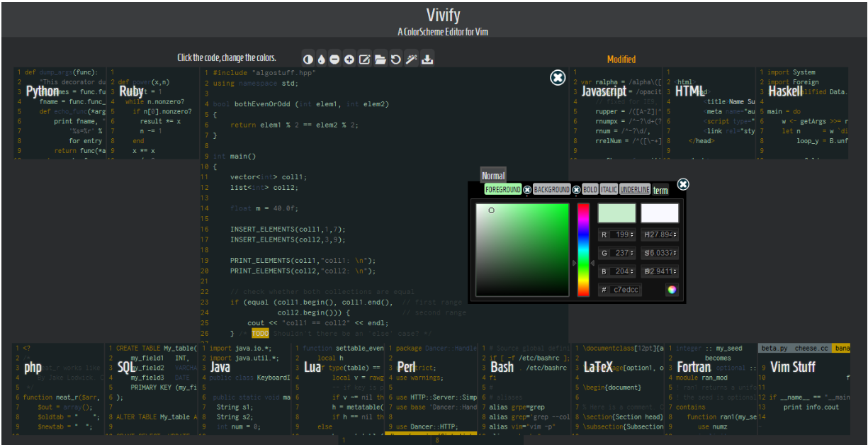The image size is (868, 447).
Task: Close the color picker popup
Action: (x=683, y=184)
